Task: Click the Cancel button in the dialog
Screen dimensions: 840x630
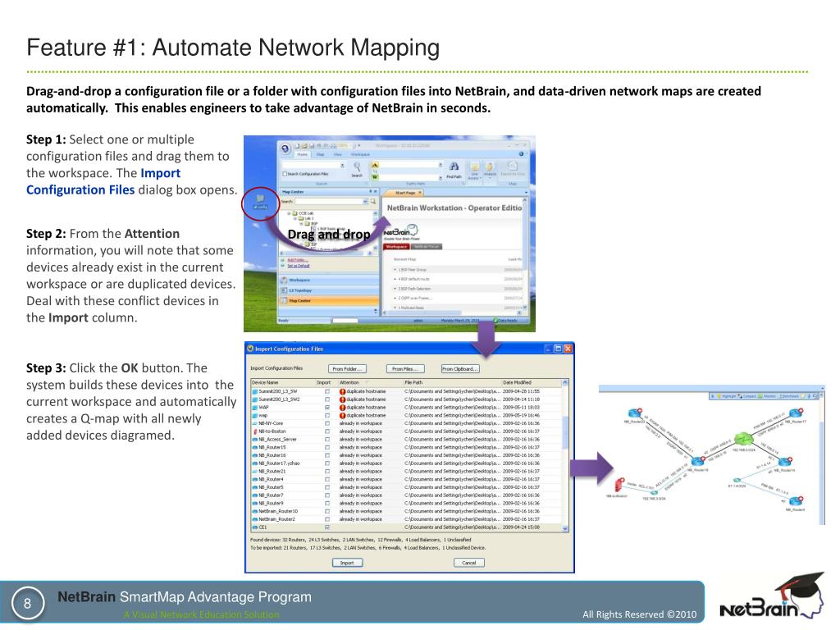Action: pyautogui.click(x=468, y=563)
